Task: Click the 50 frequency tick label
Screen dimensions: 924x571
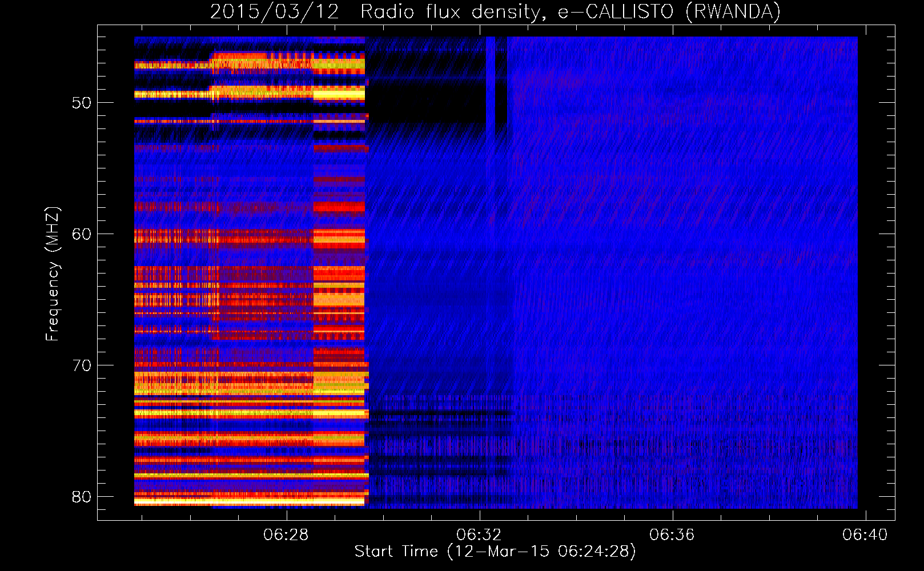Action: (x=82, y=103)
